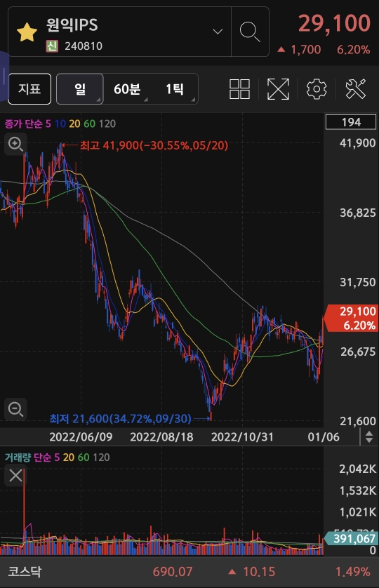Image resolution: width=379 pixels, height=588 pixels.
Task: Zoom in the price chart
Action: click(x=15, y=144)
